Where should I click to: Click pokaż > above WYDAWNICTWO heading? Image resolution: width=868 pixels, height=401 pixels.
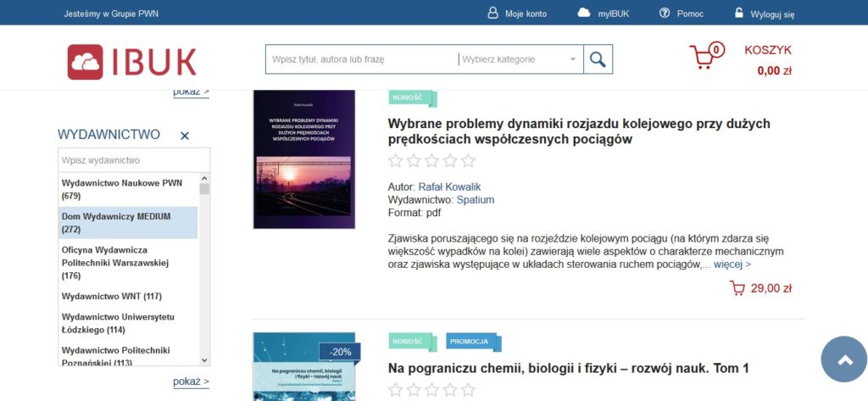[x=191, y=93]
